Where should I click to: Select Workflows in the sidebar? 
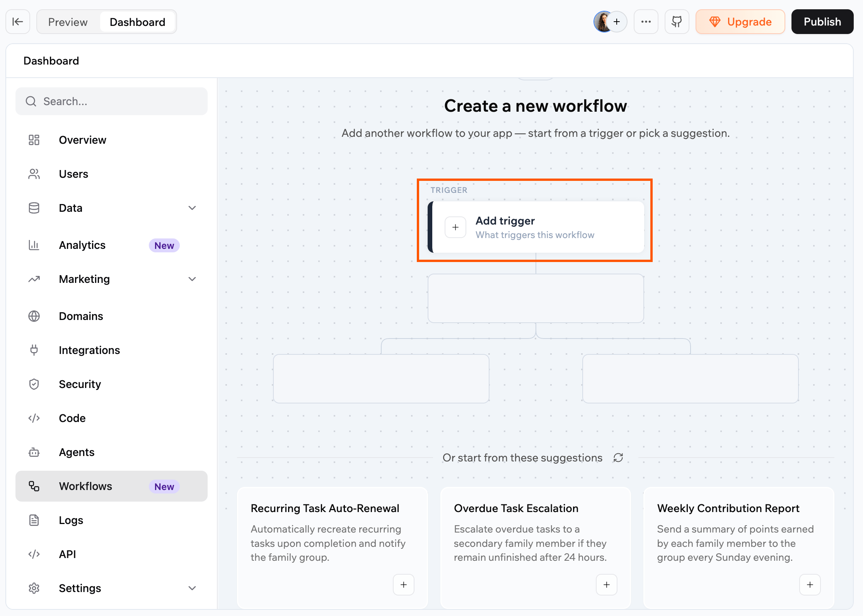(x=111, y=486)
